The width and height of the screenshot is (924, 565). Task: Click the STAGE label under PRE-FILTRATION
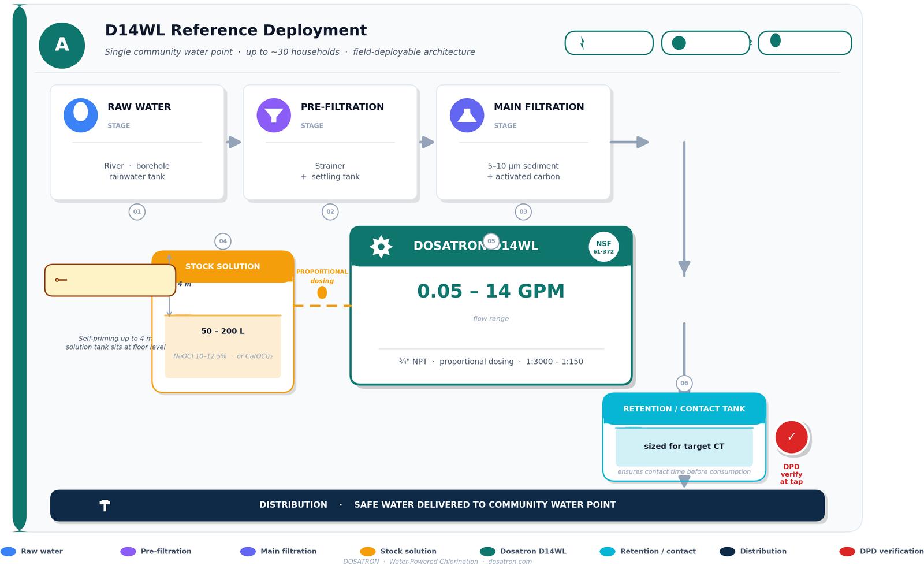[x=312, y=126]
